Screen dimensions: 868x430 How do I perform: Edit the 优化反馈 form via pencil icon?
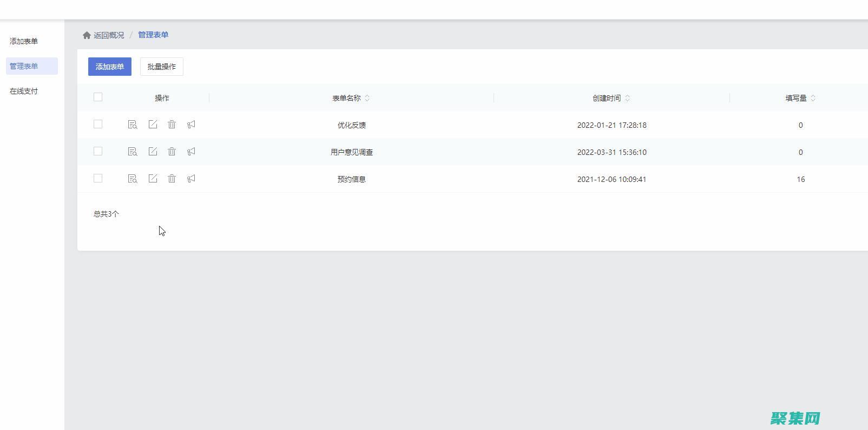pos(153,125)
